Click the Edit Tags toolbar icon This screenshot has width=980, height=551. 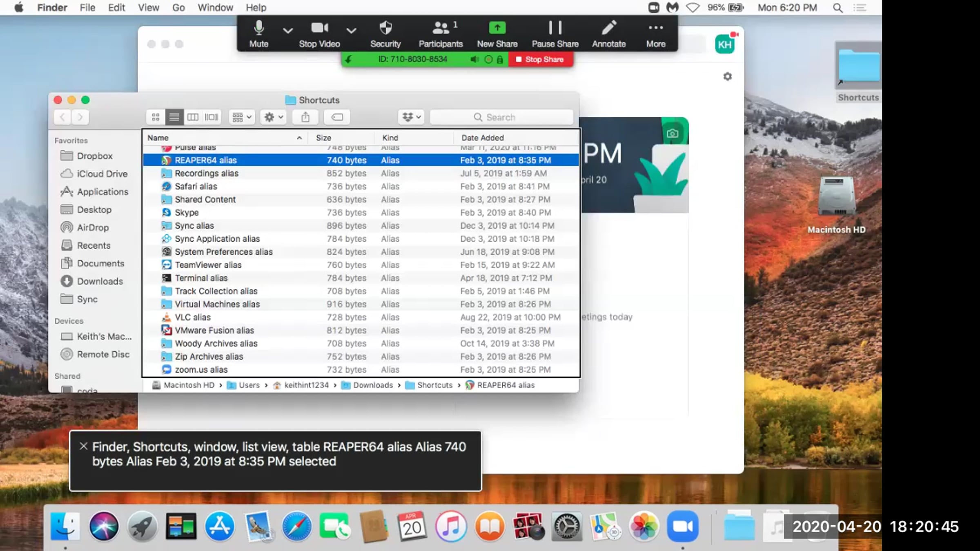337,118
